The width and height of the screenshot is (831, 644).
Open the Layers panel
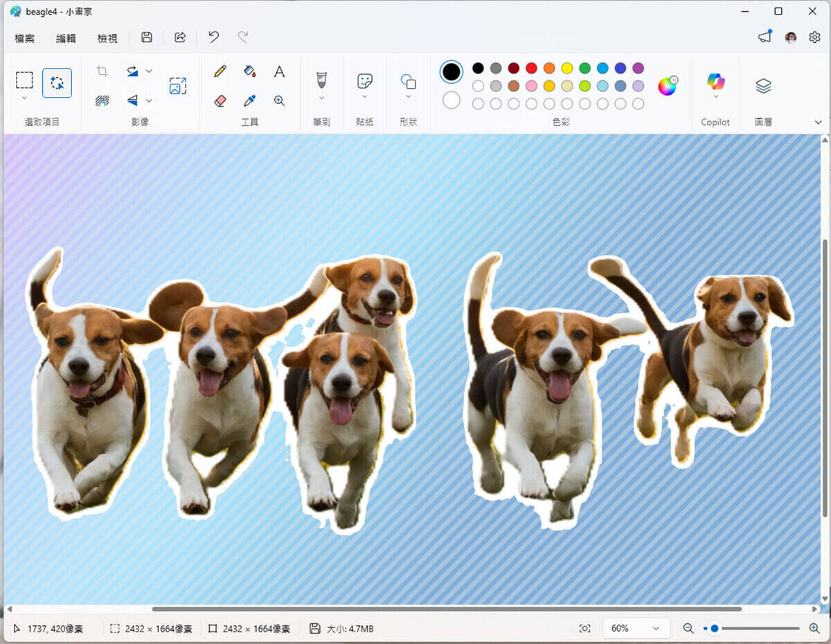pos(763,86)
